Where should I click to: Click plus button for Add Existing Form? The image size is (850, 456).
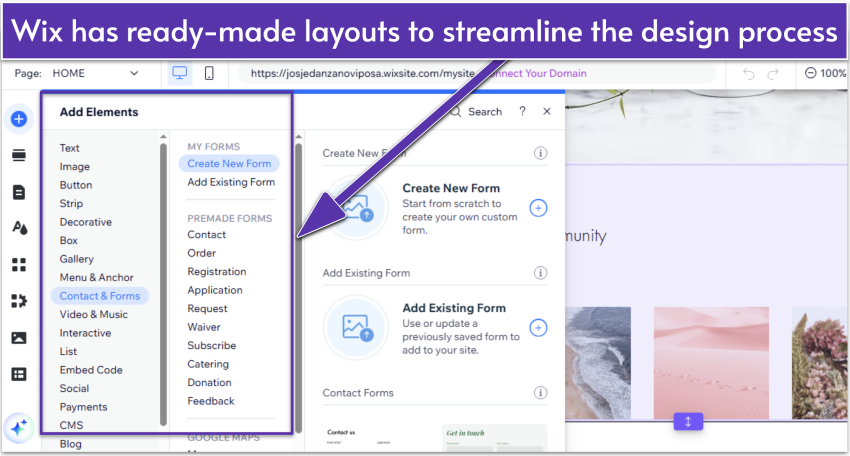click(538, 327)
